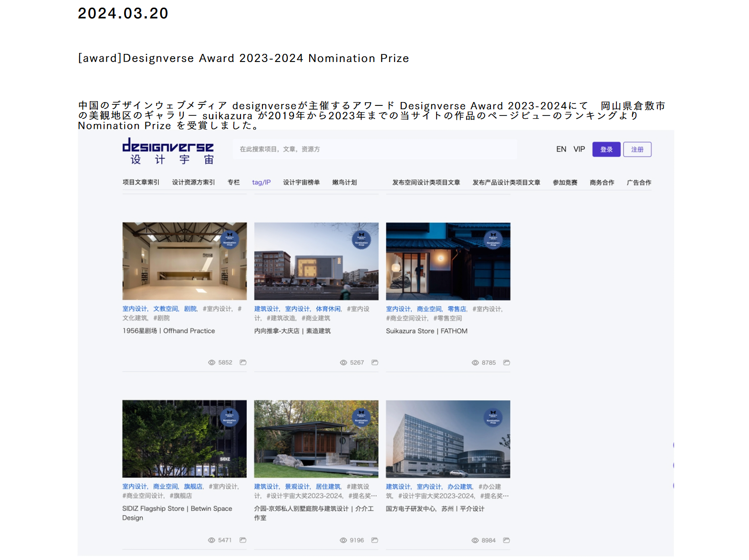Click 旗舰店 tag under SIDIZ card

point(193,487)
